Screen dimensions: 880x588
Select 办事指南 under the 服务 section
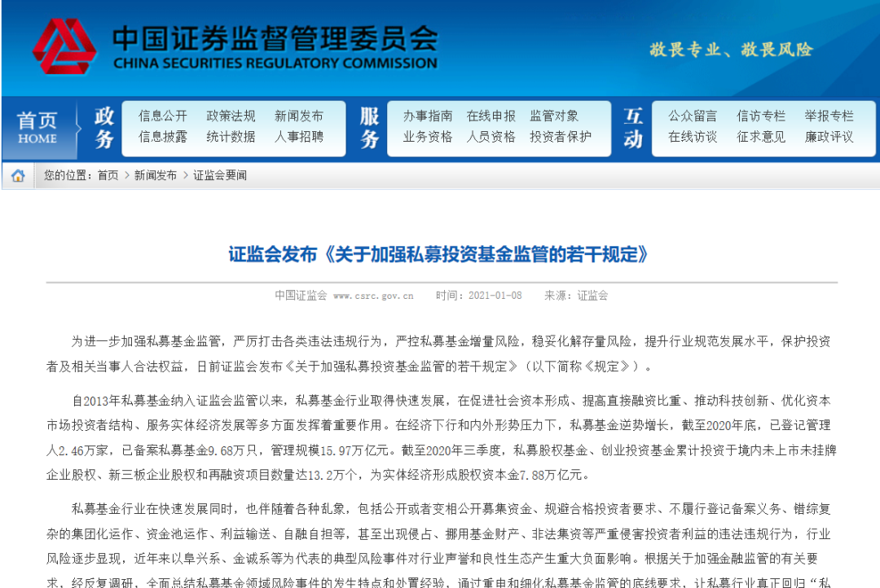pos(428,116)
